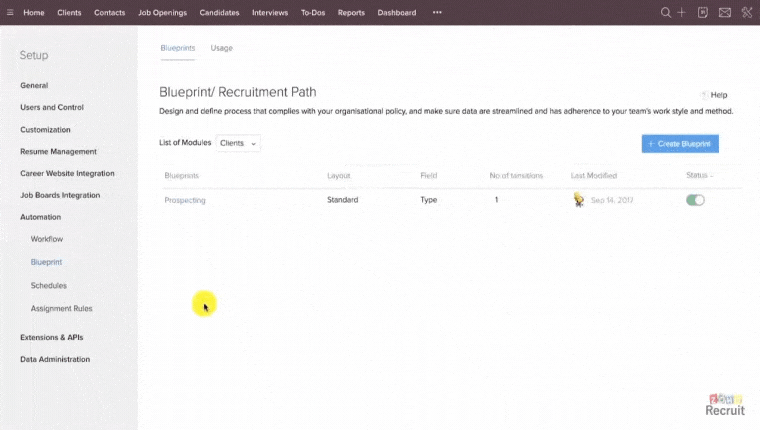This screenshot has width=760, height=430.
Task: Open General in Setup sidebar
Action: point(34,85)
